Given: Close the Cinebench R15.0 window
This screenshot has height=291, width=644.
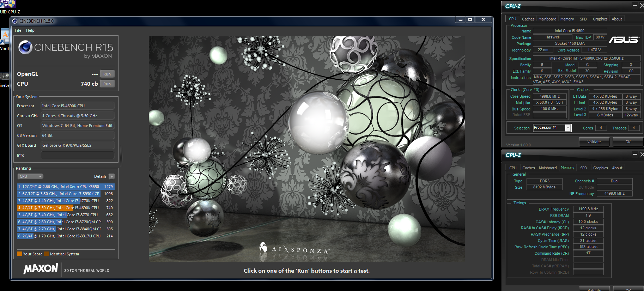Looking at the screenshot, I should coord(483,20).
